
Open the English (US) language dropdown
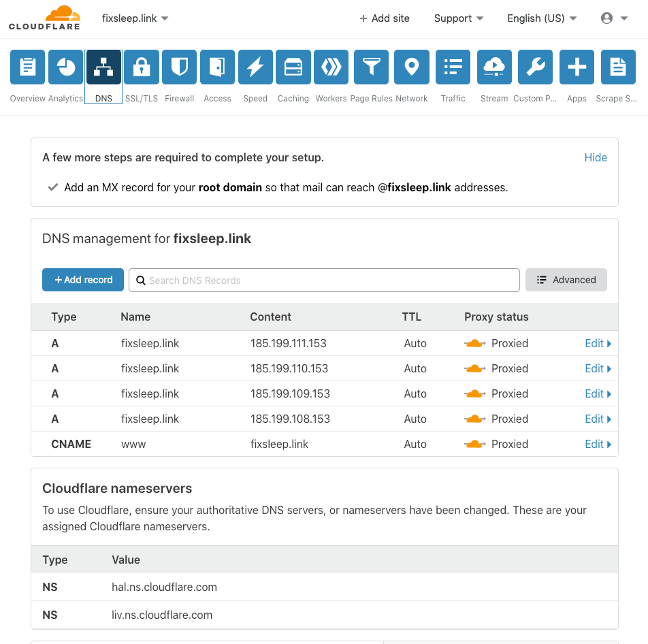542,18
